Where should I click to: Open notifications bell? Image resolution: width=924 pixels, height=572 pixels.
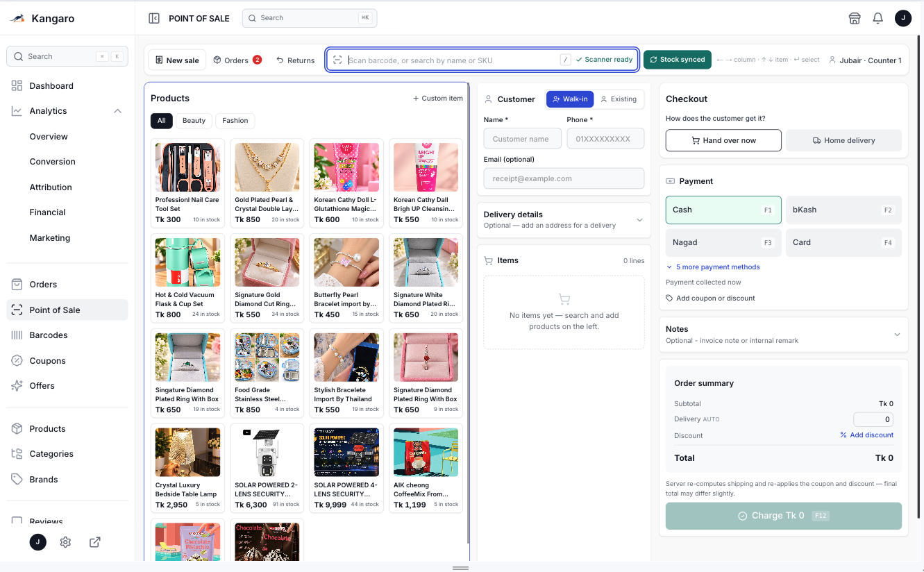877,19
